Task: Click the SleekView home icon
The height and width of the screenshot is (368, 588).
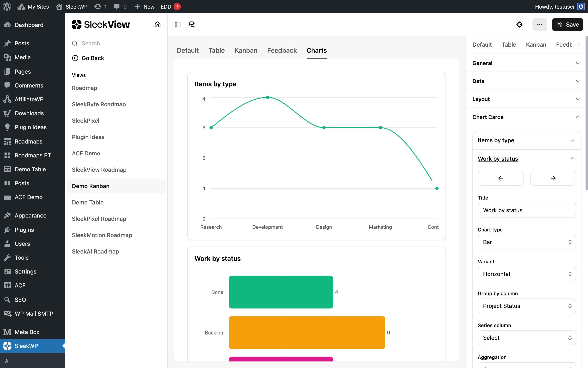Action: (157, 24)
